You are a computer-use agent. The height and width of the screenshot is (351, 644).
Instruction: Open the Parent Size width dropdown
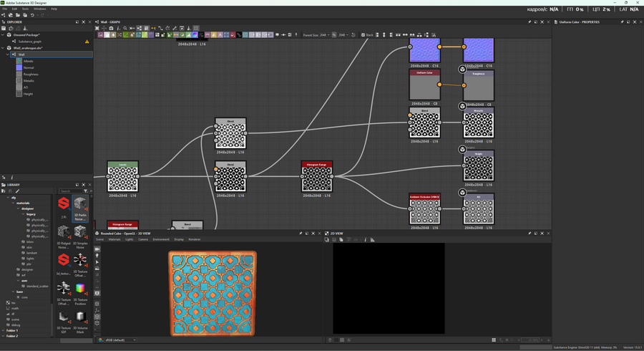[x=326, y=34]
